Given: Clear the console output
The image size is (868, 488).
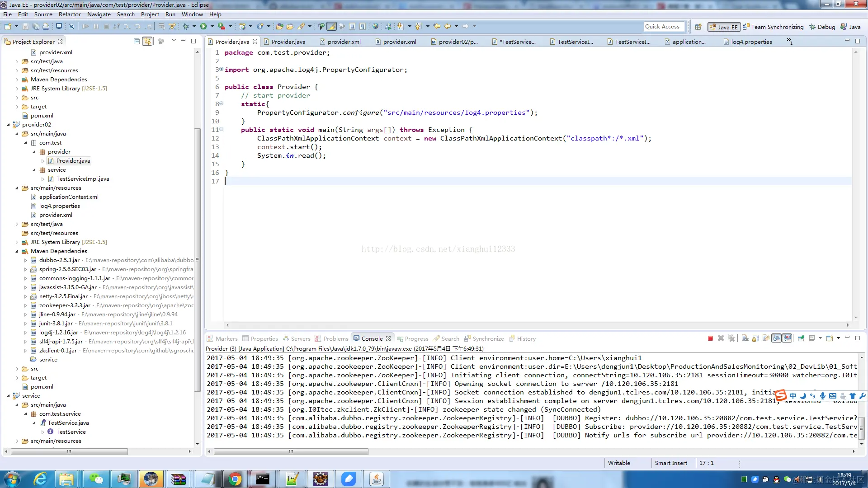Looking at the screenshot, I should (x=745, y=338).
